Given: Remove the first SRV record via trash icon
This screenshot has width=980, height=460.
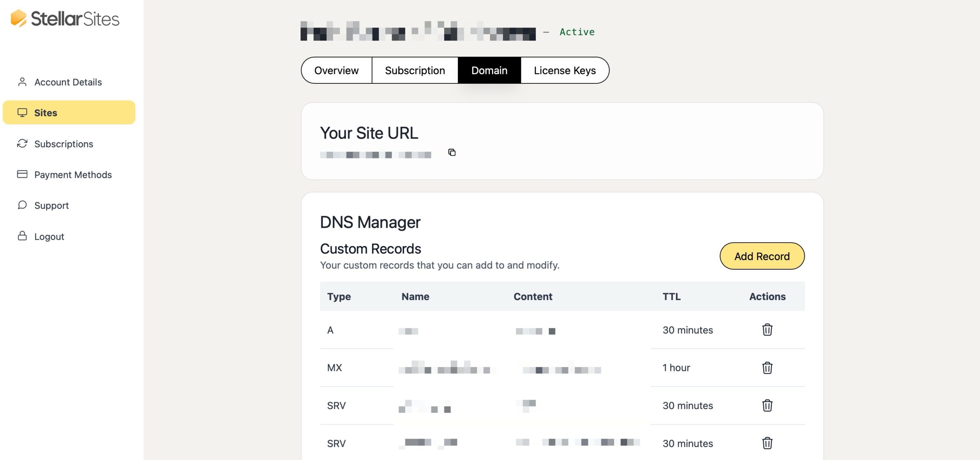Looking at the screenshot, I should tap(767, 405).
